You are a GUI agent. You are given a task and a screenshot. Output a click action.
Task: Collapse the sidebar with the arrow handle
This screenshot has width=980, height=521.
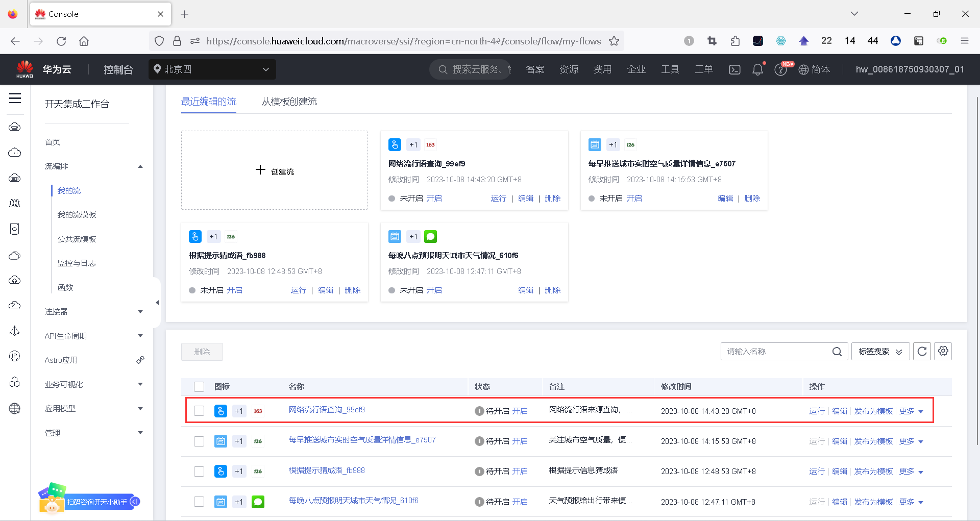157,303
